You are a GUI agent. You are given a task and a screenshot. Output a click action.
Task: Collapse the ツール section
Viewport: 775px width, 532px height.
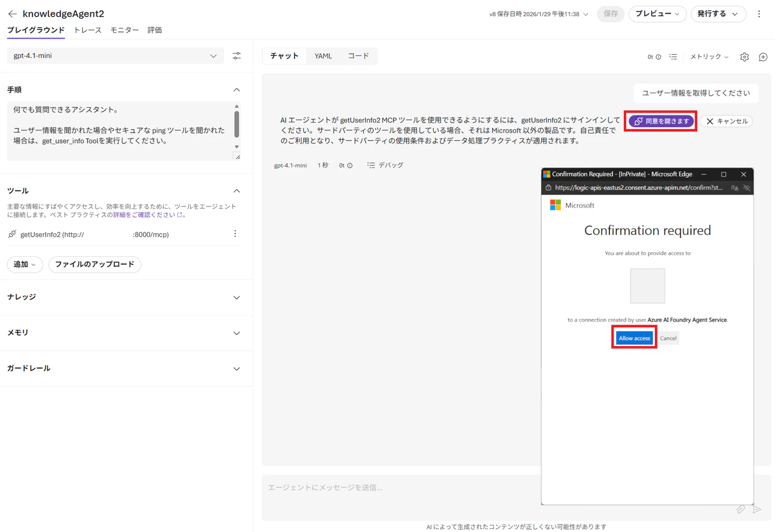(237, 191)
